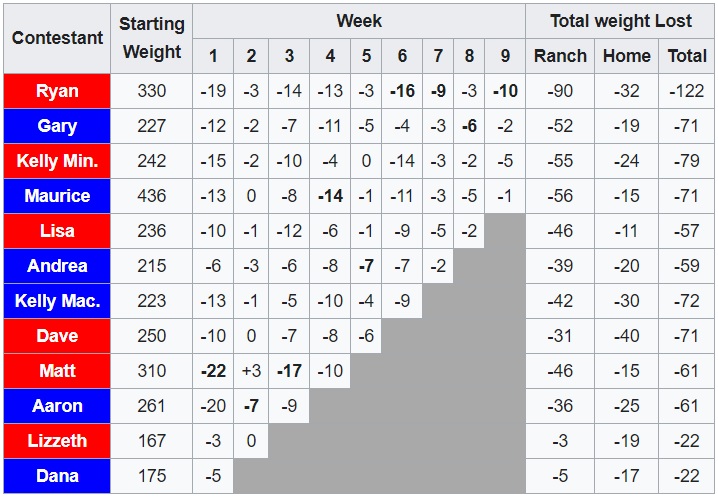Image resolution: width=718 pixels, height=498 pixels.
Task: Select the Week header cell
Action: (x=358, y=20)
